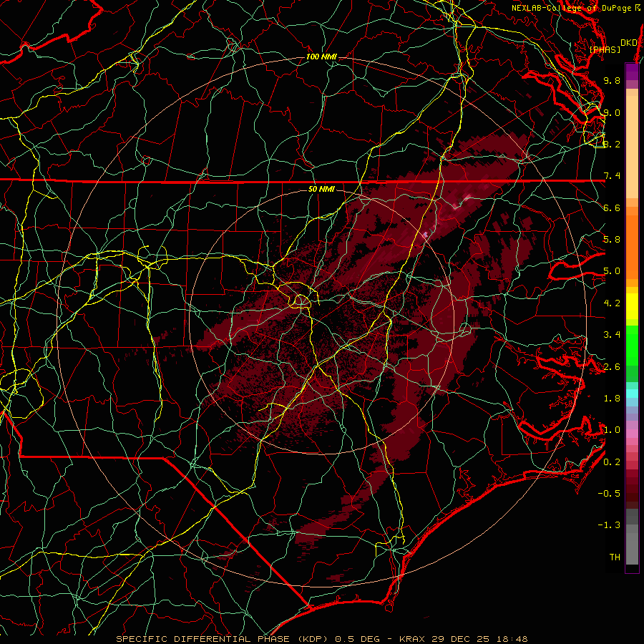This screenshot has width=644, height=644.
Task: Click the -0.5 value on color scale
Action: pos(609,494)
